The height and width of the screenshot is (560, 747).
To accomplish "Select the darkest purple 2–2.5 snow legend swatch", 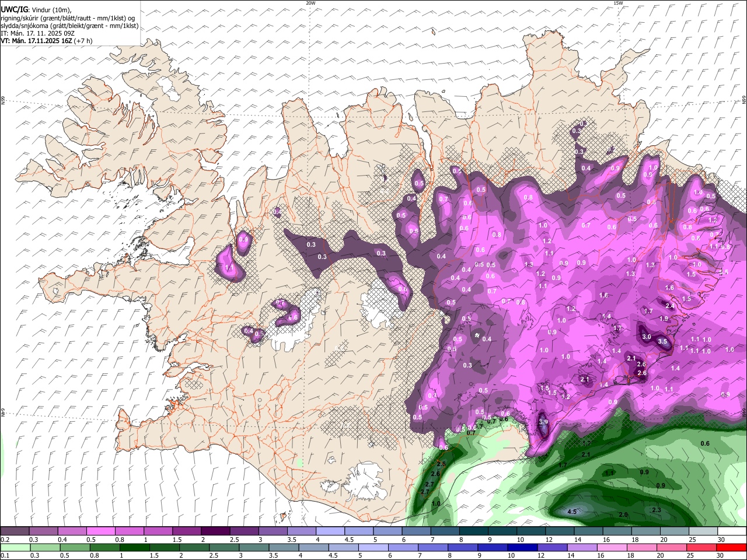I will tap(215, 531).
